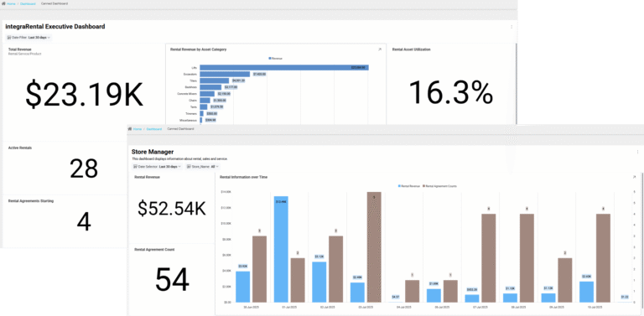Select the Backhoes revenue bar
This screenshot has height=316, width=644.
tap(210, 87)
